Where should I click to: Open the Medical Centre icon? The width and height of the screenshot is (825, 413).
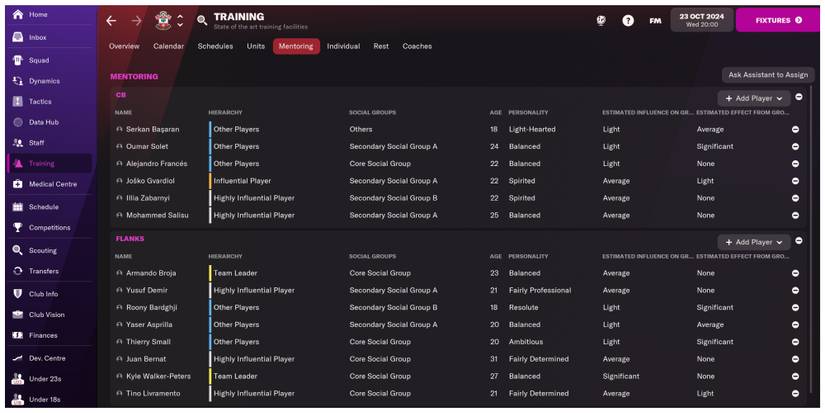18,184
